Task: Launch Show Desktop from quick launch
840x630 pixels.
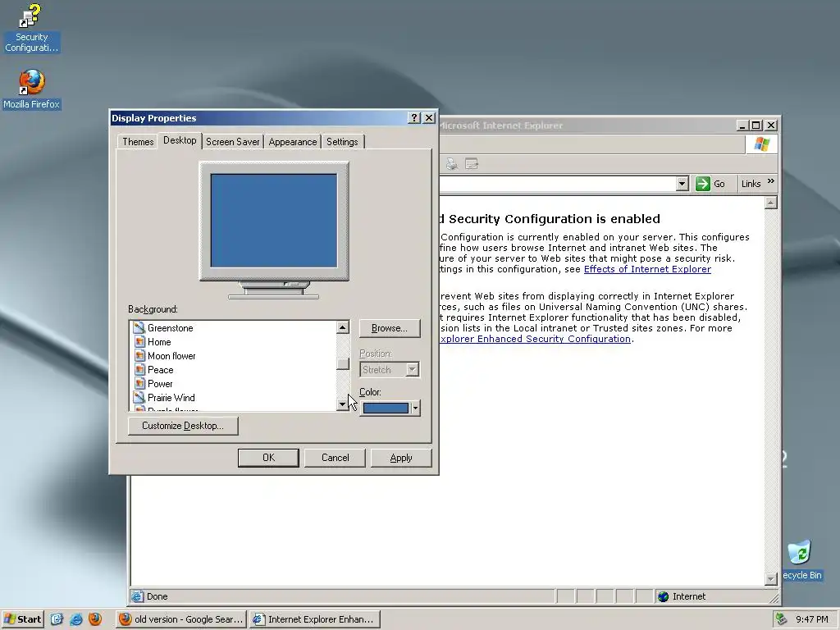Action: coord(57,619)
